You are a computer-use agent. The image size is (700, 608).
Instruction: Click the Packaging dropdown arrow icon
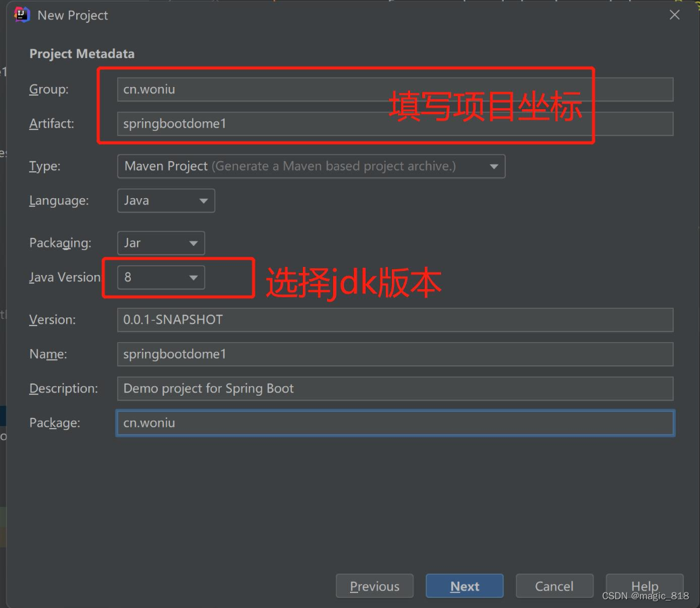[x=194, y=243]
